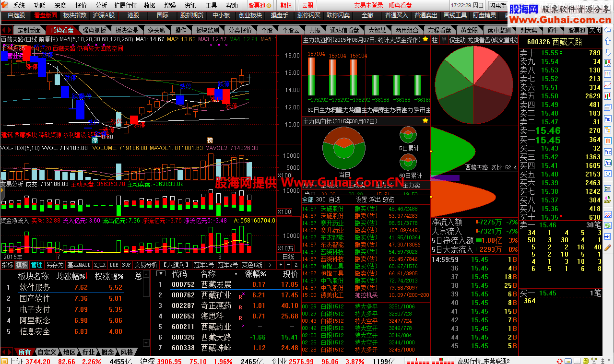
Task: Click the 关闭 tab button
Action: click(595, 30)
